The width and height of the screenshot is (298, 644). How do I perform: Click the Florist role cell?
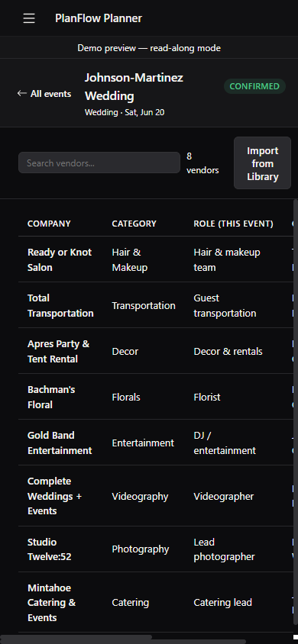(x=207, y=398)
